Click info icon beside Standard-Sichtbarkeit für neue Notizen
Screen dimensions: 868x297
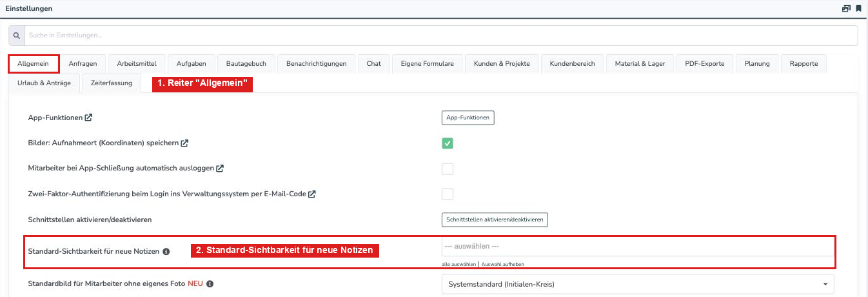166,251
